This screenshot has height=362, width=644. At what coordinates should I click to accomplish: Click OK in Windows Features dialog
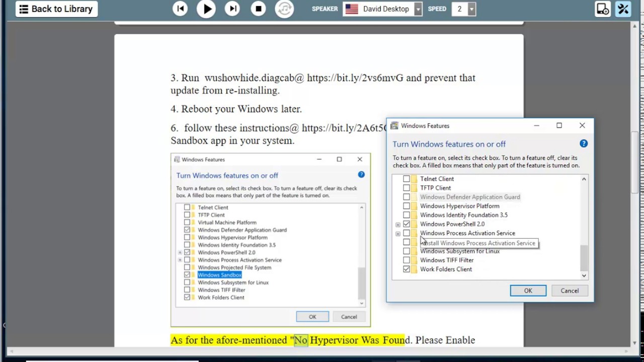point(528,291)
